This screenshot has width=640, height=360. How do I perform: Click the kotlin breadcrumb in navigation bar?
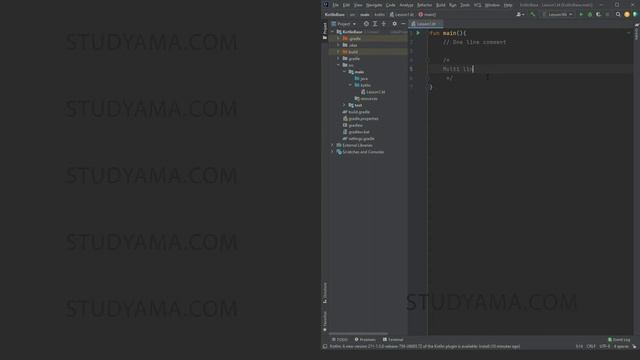tap(380, 15)
